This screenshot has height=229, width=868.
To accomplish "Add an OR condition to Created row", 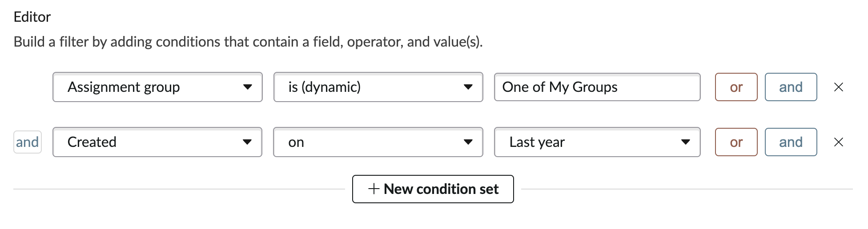I will click(736, 142).
